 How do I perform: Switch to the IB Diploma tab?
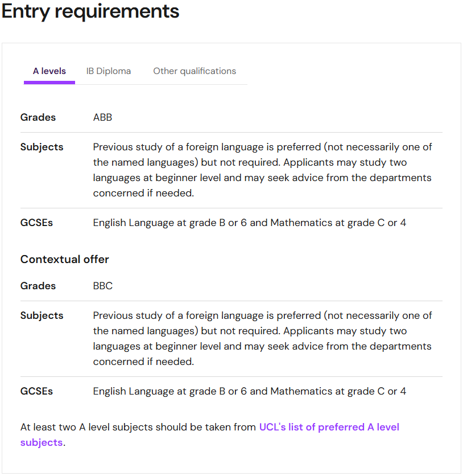tap(109, 71)
